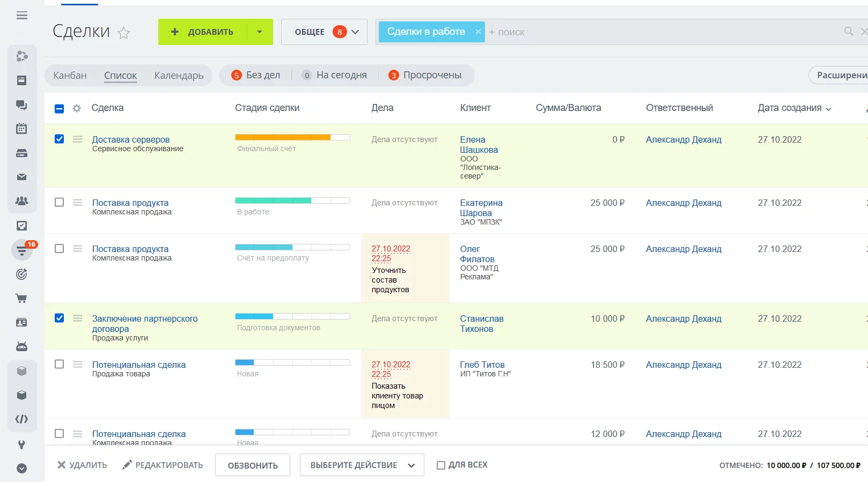Open the Потенциальная сделка for Глеб Титов

coord(139,365)
